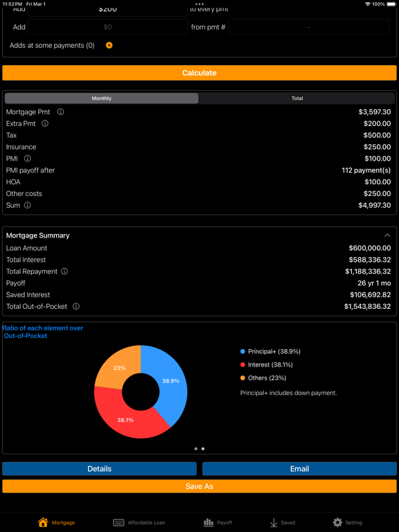This screenshot has width=399, height=532.
Task: Open the Saved tab
Action: pyautogui.click(x=283, y=522)
